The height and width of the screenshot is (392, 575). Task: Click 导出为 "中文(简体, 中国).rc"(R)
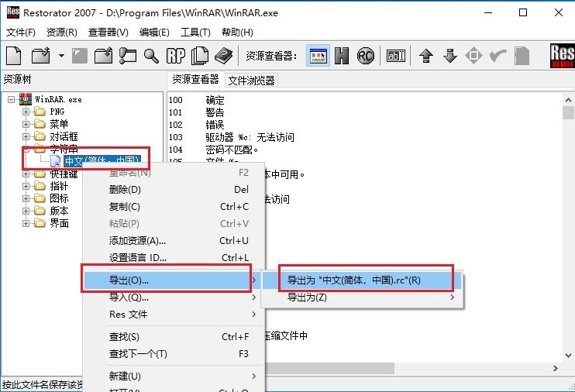(363, 280)
